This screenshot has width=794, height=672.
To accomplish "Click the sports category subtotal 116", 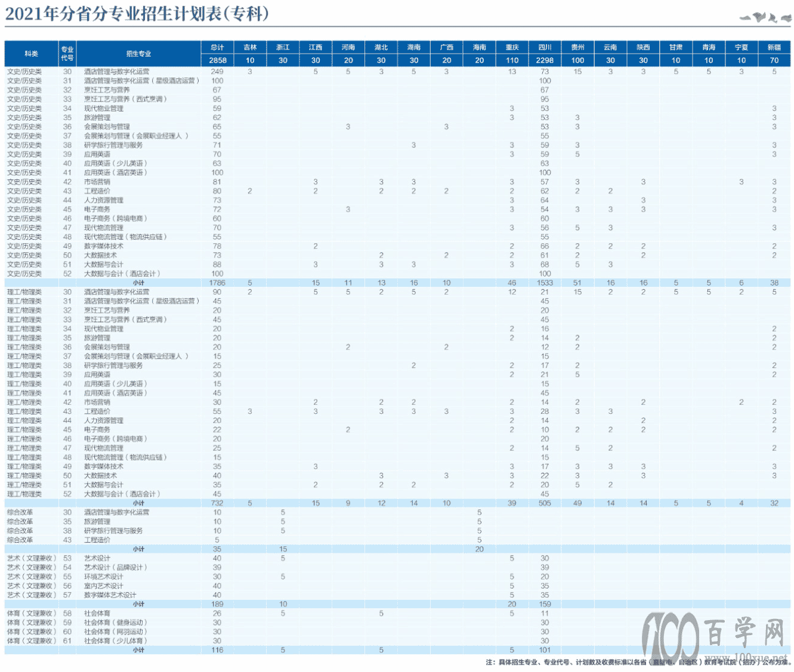I will 217,650.
